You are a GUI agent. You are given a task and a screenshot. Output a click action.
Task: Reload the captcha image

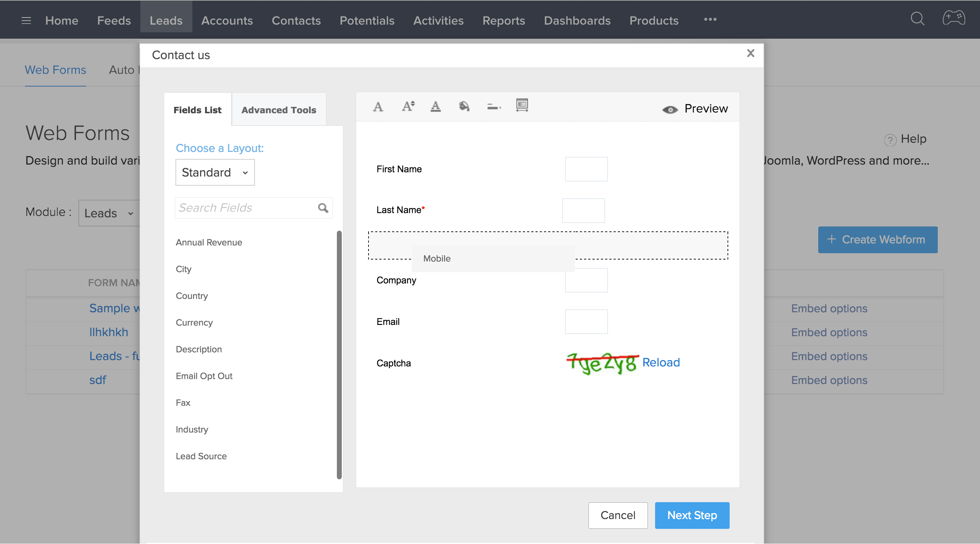pyautogui.click(x=661, y=363)
